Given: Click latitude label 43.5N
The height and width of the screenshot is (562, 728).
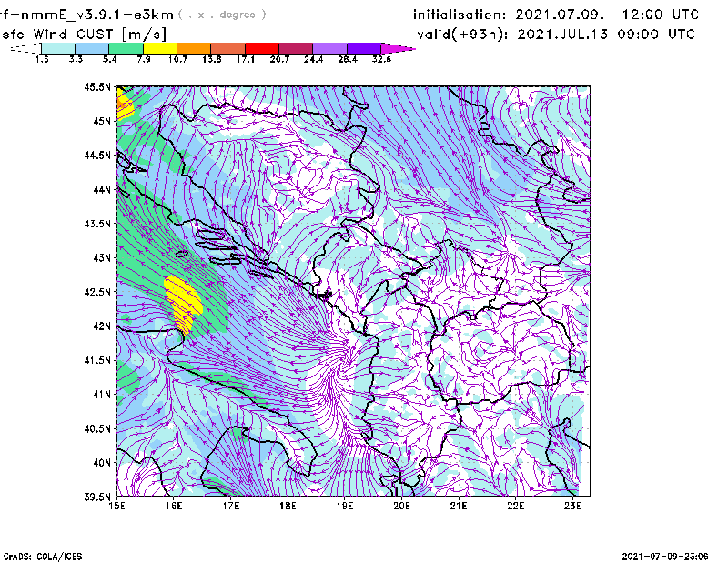Looking at the screenshot, I should tap(97, 224).
